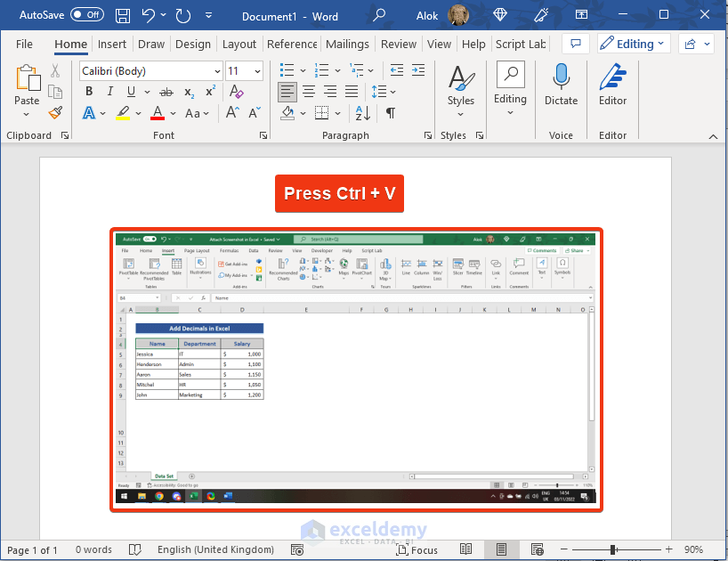728x561 pixels.
Task: Collapse the ribbon chevron
Action: pyautogui.click(x=713, y=136)
